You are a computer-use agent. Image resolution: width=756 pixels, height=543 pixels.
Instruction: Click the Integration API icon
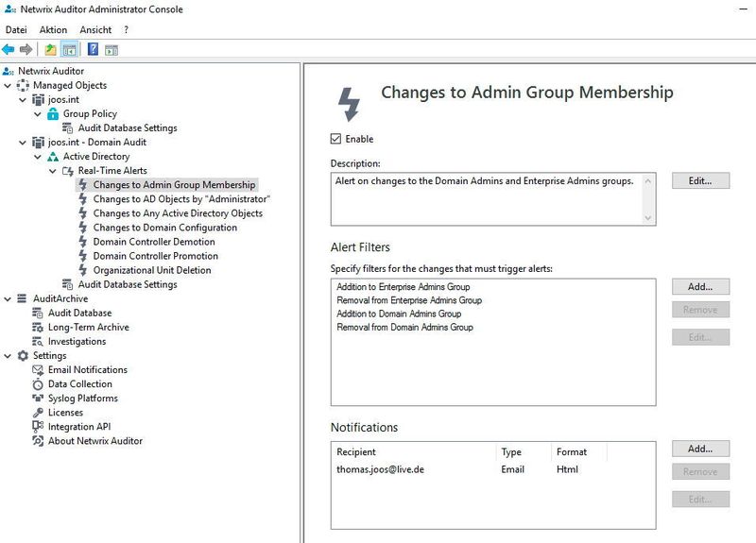tap(38, 427)
